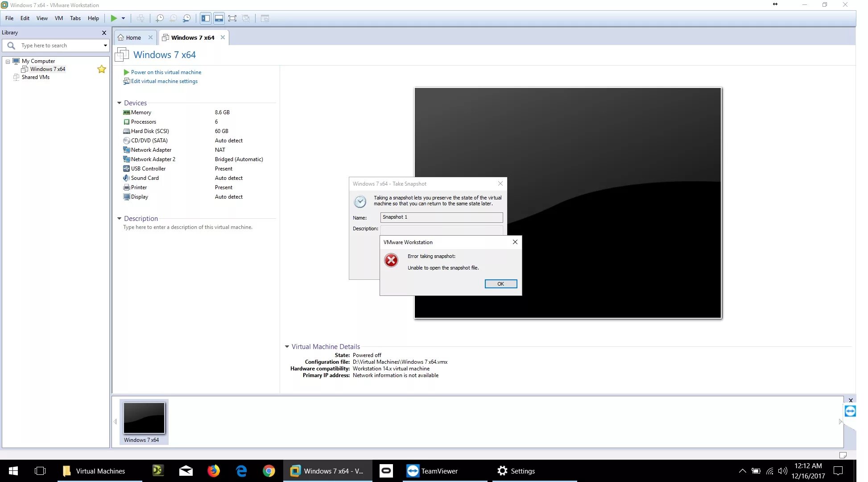Enter full screen mode icon

click(x=232, y=18)
